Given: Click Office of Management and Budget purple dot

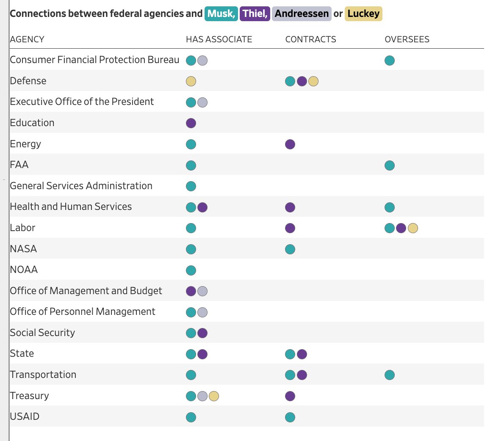Looking at the screenshot, I should pos(191,291).
